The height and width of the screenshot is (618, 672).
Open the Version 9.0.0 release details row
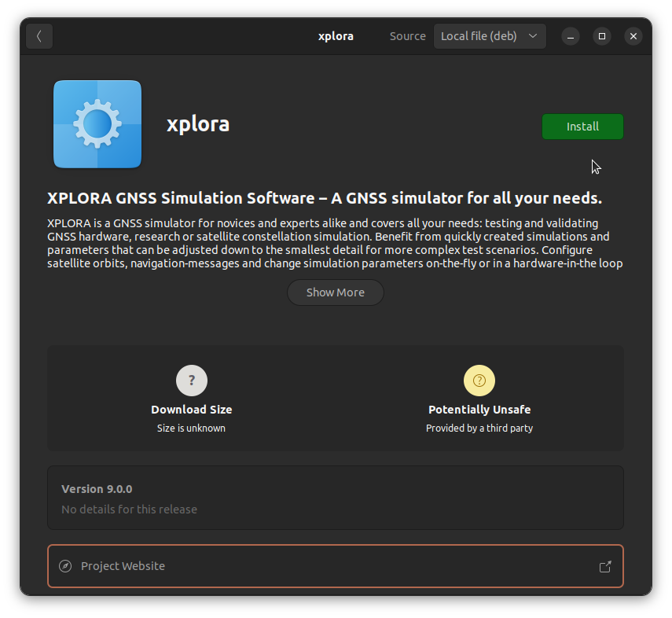(335, 498)
